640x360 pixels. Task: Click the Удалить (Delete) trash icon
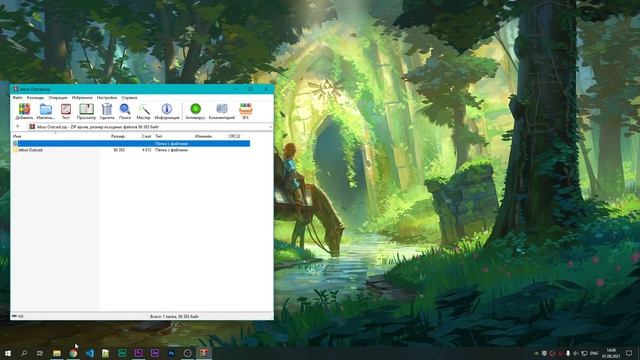coord(107,111)
